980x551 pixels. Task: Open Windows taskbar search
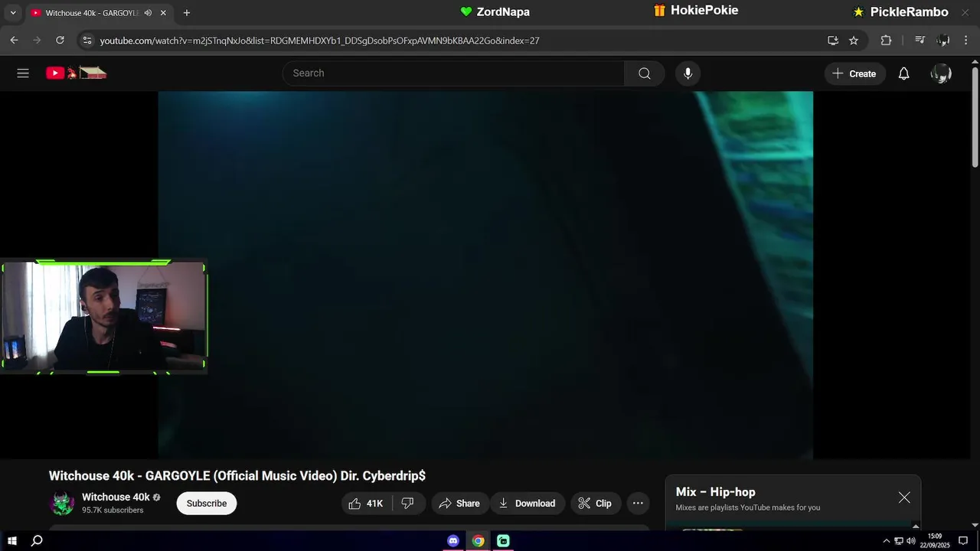37,541
